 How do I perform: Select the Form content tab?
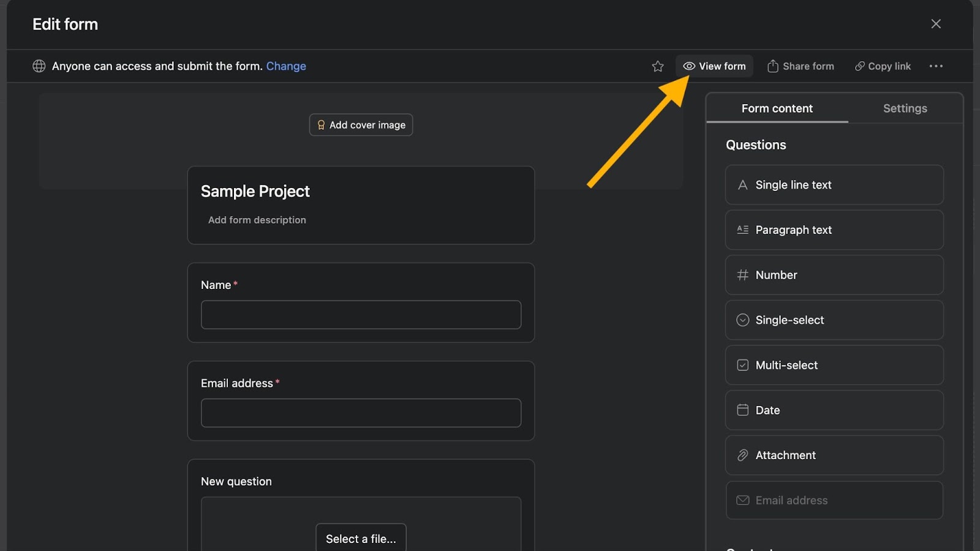tap(777, 108)
